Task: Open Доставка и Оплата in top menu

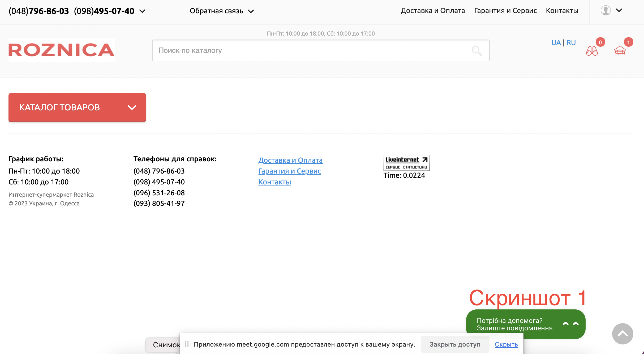Action: tap(433, 11)
